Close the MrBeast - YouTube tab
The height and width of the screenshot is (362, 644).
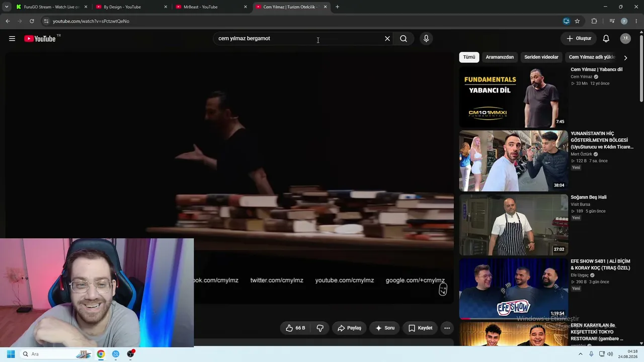246,7
